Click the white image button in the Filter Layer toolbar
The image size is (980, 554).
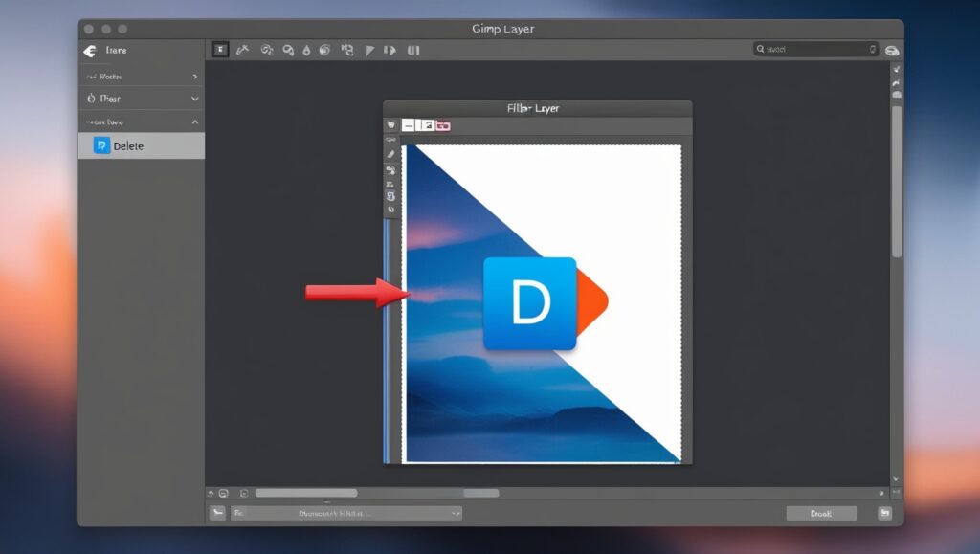[427, 125]
